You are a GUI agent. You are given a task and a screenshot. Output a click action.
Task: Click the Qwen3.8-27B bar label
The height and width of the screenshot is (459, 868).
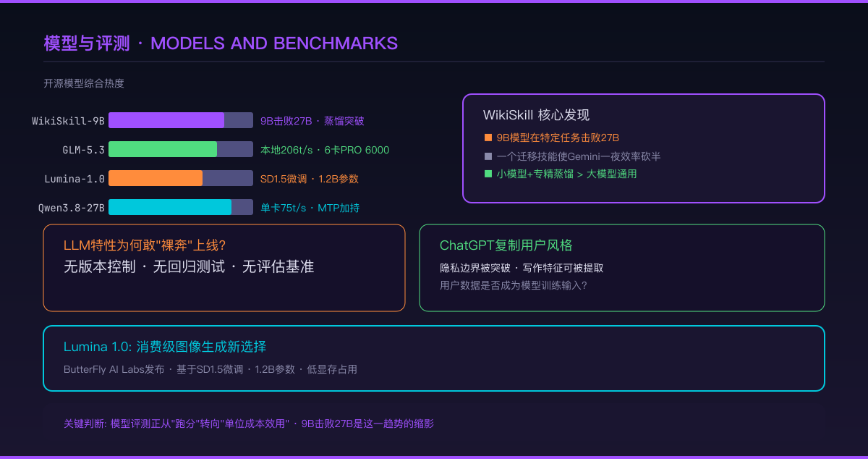coord(72,208)
